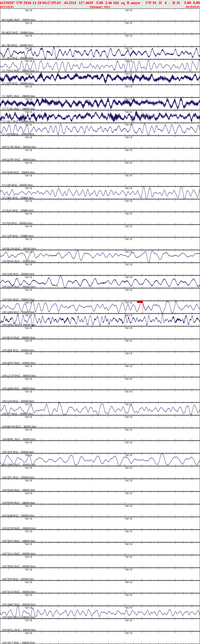This screenshot has height=644, width=200.
Task: Select the UW.LCCR.BHZ station label
Action: 19,376
